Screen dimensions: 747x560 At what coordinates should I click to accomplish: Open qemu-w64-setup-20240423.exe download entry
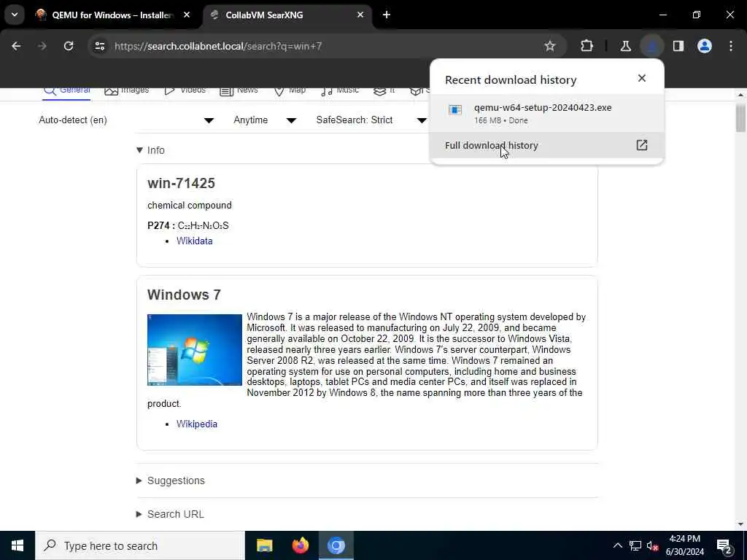click(x=547, y=113)
